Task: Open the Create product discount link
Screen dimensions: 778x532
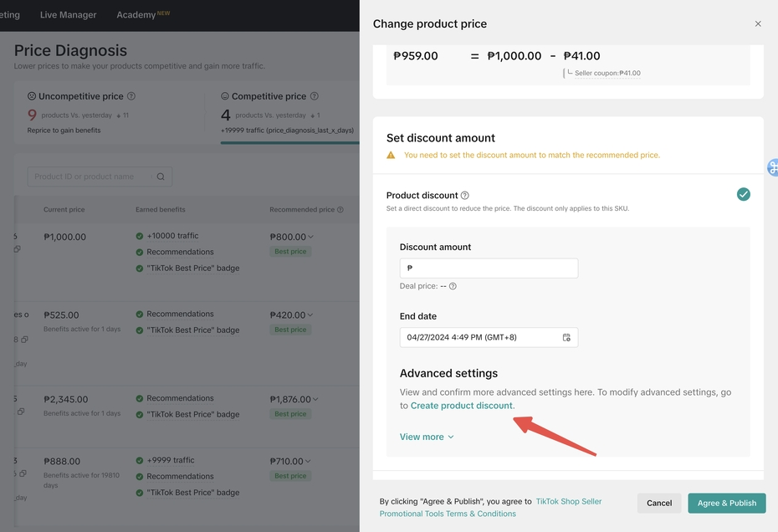Action: (x=462, y=406)
